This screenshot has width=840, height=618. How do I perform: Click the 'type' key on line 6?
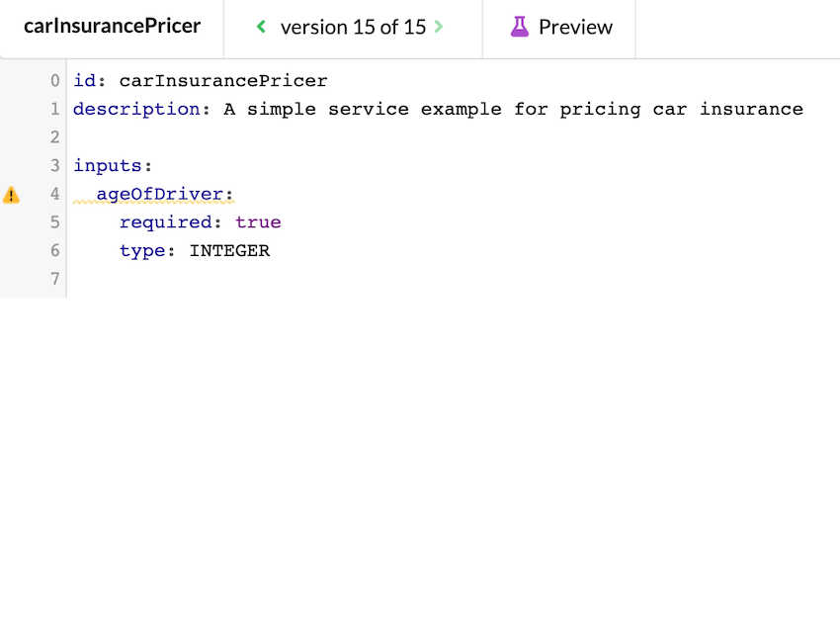pos(141,251)
